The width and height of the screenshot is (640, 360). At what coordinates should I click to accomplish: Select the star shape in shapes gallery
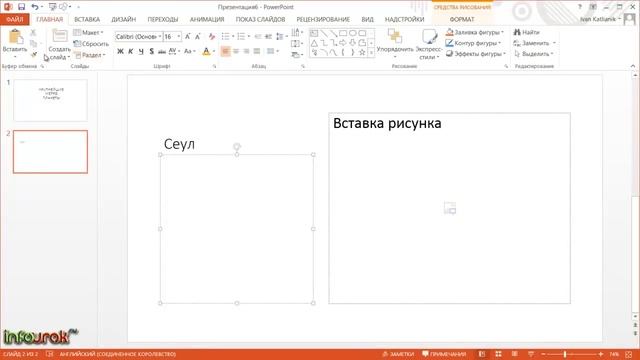(362, 53)
